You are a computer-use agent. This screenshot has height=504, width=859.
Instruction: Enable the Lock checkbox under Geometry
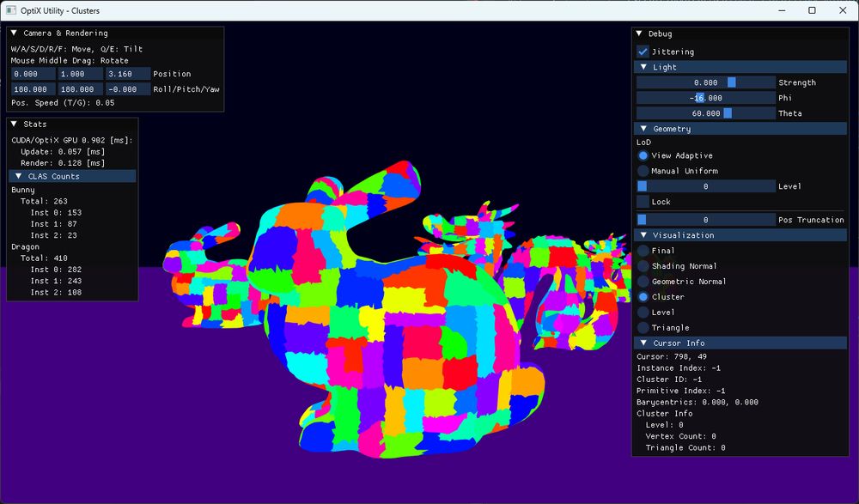pos(643,202)
